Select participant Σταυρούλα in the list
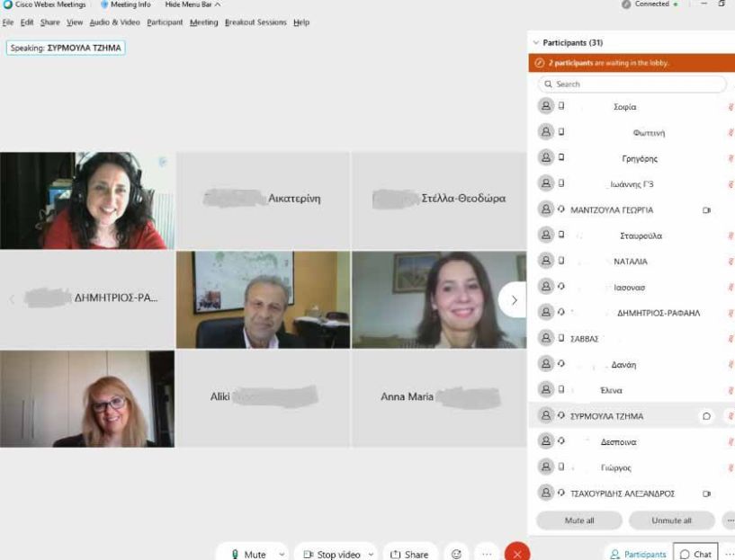This screenshot has height=560, width=735. point(632,236)
